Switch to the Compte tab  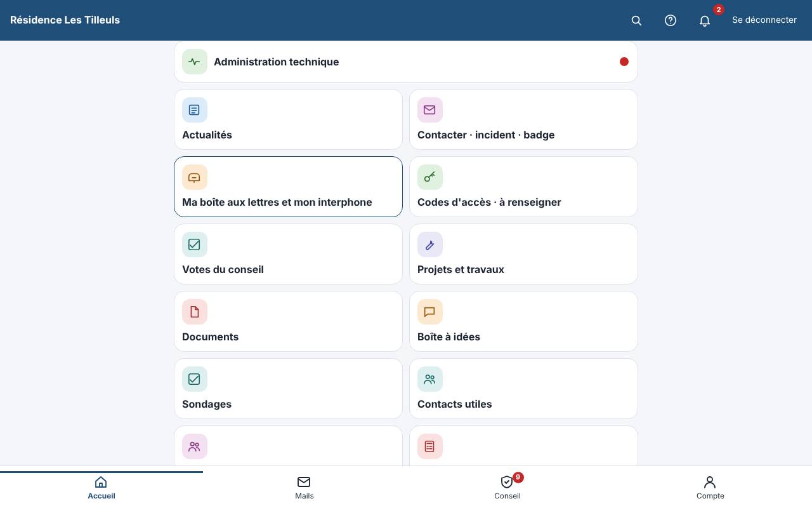pos(710,488)
